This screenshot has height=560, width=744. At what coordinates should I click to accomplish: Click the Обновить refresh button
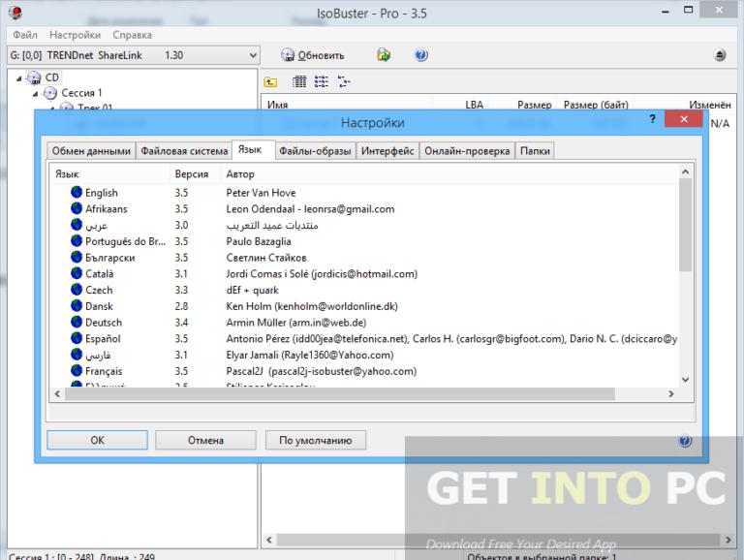click(312, 55)
